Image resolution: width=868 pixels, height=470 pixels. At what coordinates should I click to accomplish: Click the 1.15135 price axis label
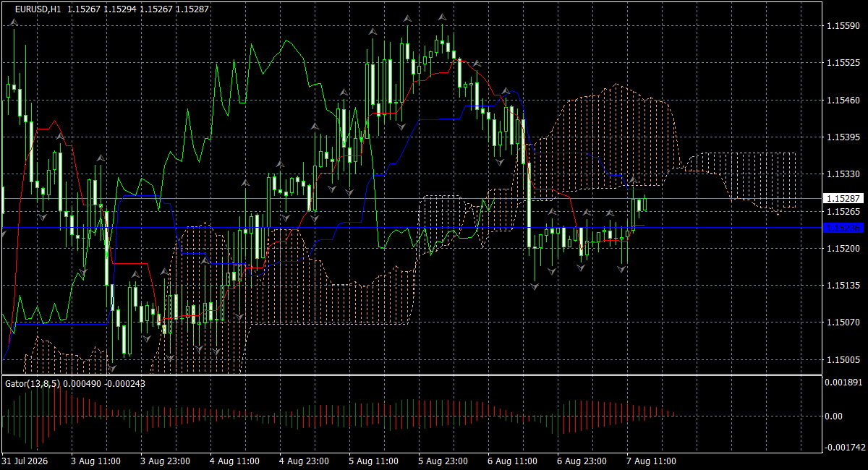842,286
